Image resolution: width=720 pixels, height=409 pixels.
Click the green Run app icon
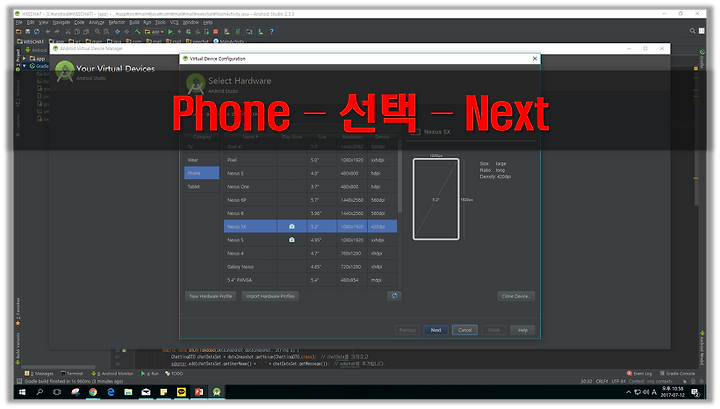170,32
